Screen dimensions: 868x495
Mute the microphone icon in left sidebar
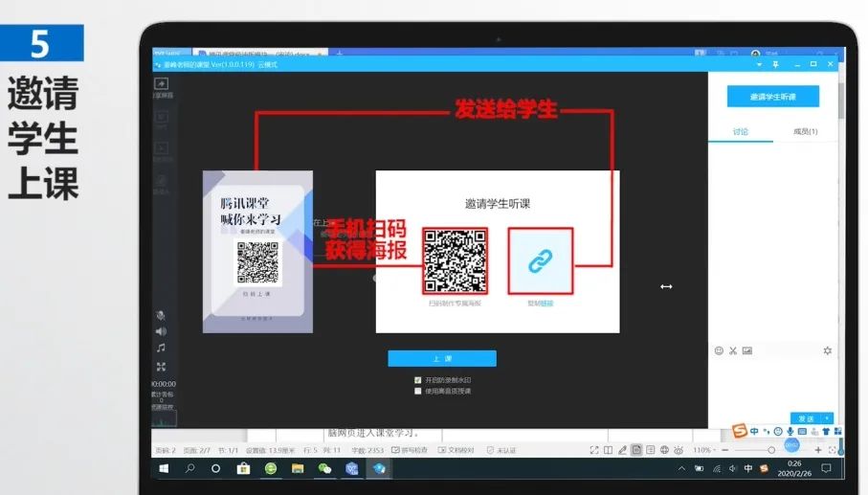point(161,315)
